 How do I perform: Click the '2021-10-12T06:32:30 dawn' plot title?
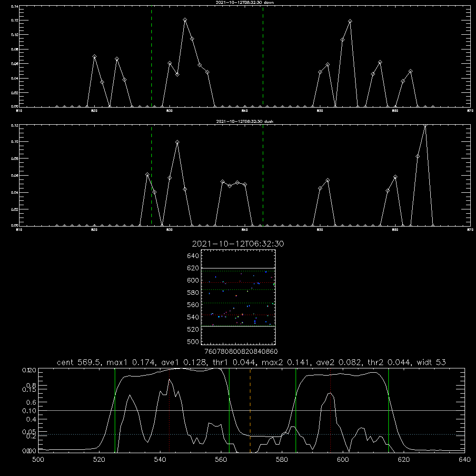coord(245,2)
